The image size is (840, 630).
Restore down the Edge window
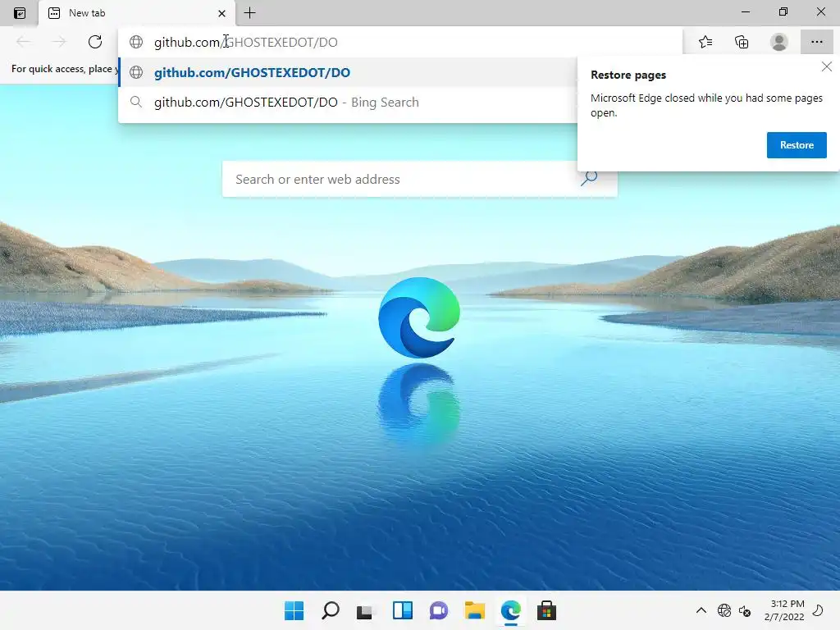pyautogui.click(x=783, y=11)
